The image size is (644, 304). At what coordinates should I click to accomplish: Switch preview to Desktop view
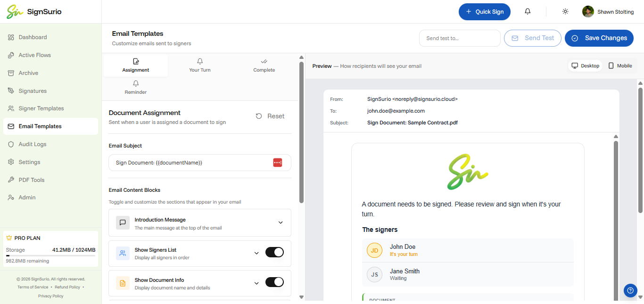click(x=586, y=66)
